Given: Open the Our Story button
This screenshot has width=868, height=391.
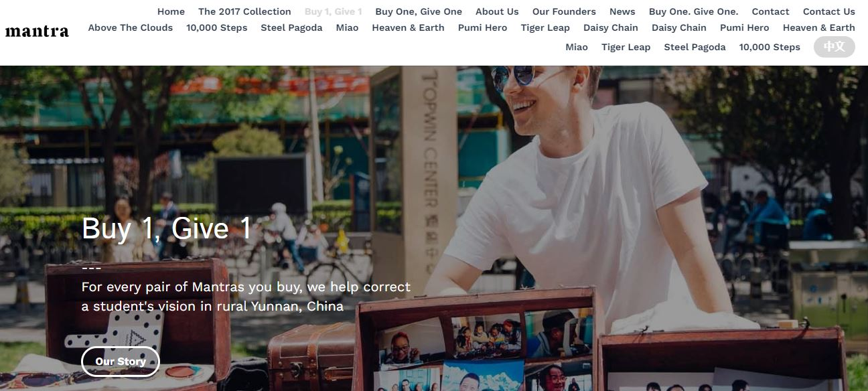Looking at the screenshot, I should click(121, 362).
